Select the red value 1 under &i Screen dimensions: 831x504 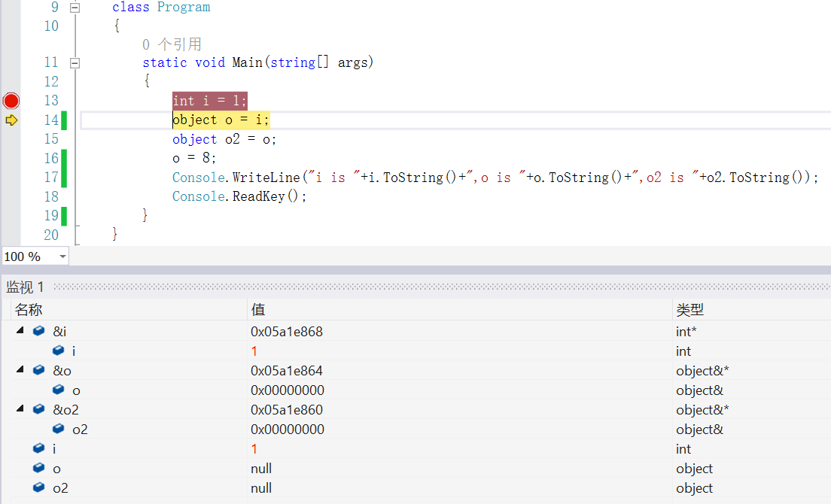(x=254, y=351)
